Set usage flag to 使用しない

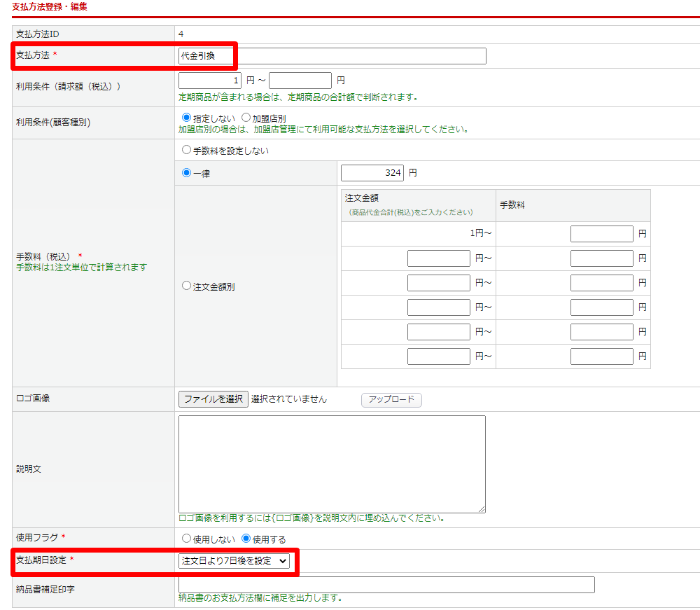point(186,539)
